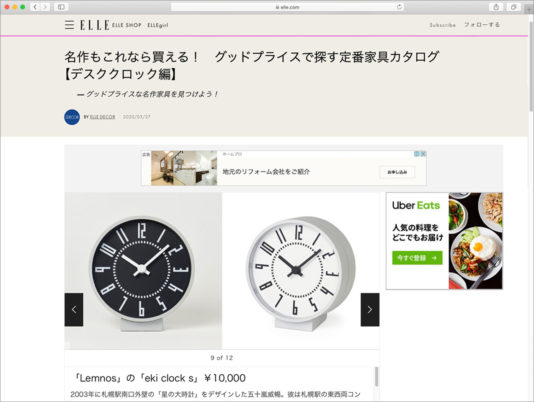Advance to the next slide with the right arrow
Screen dimensions: 534x402
(x=370, y=310)
